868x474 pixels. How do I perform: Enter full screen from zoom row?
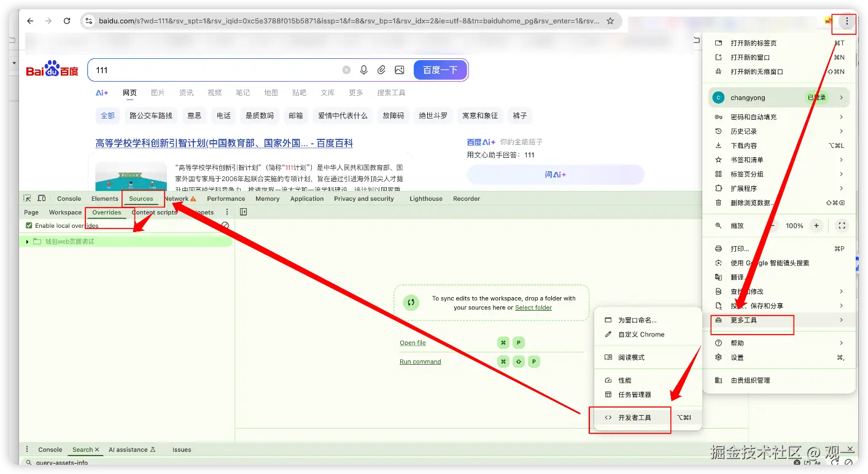click(842, 225)
